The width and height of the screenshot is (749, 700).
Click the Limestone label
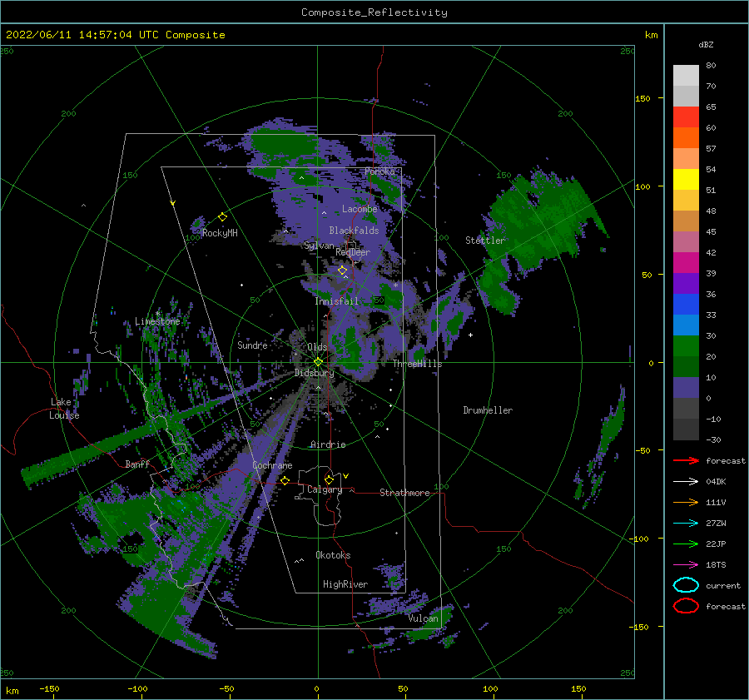point(157,321)
